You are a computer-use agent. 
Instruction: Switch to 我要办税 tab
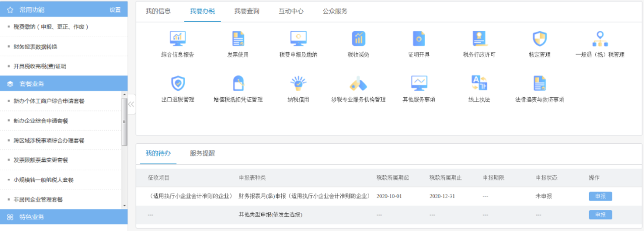(203, 11)
